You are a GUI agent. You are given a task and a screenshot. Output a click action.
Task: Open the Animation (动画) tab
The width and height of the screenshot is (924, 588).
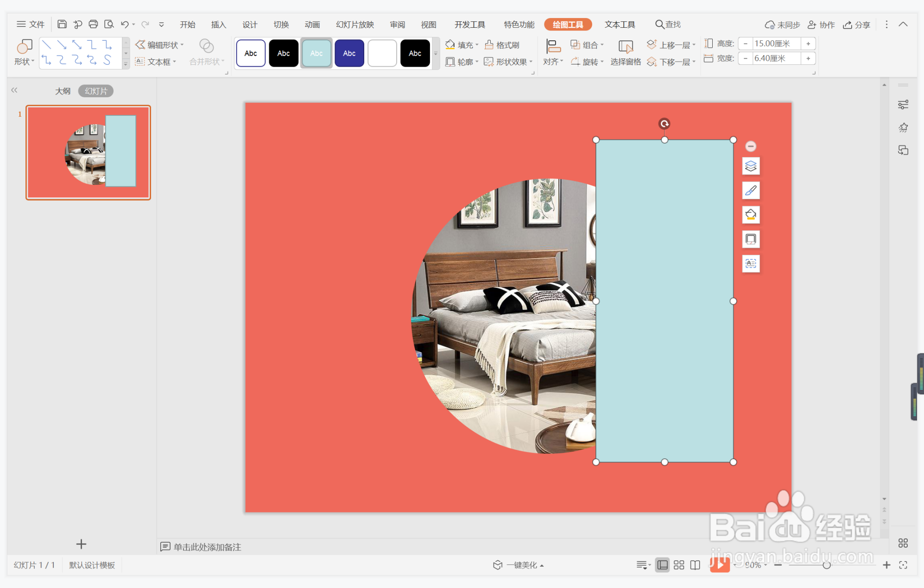tap(312, 25)
